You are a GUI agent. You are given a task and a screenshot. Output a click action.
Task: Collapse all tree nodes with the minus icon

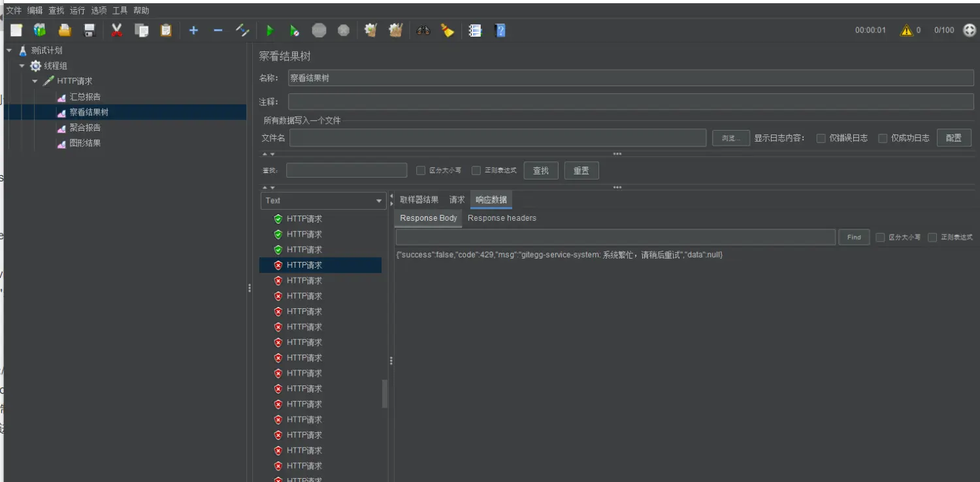[218, 30]
